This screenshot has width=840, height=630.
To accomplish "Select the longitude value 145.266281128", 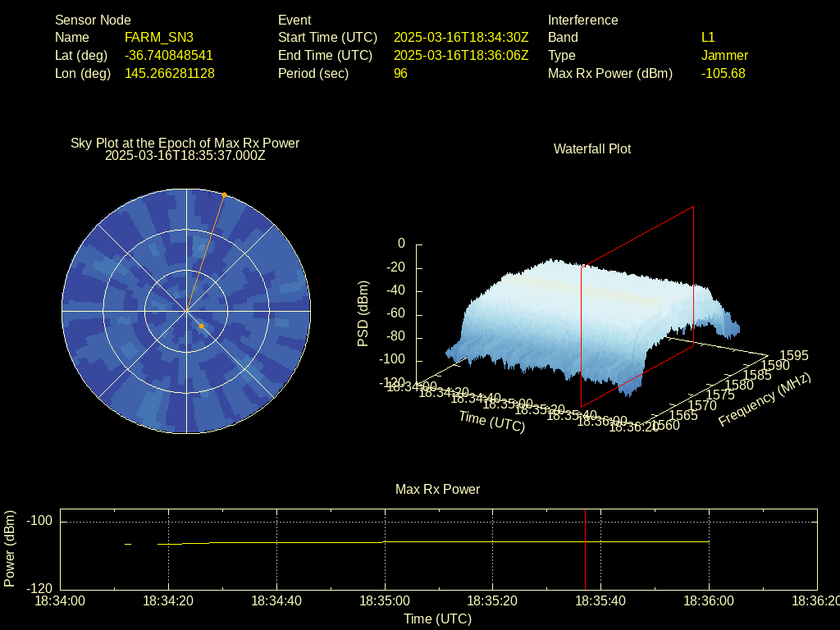I will coord(169,74).
